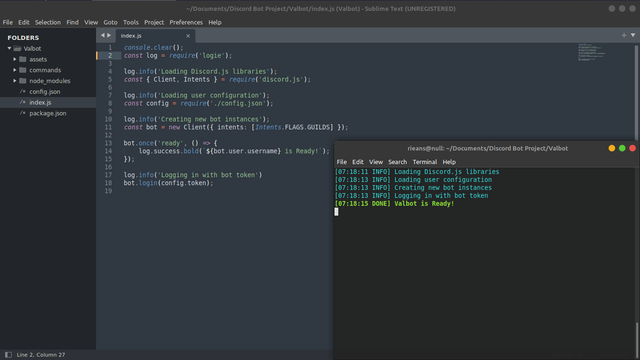Click the index.js file type icon in sidebar
Viewport: 640px width, 360px height.
click(23, 102)
